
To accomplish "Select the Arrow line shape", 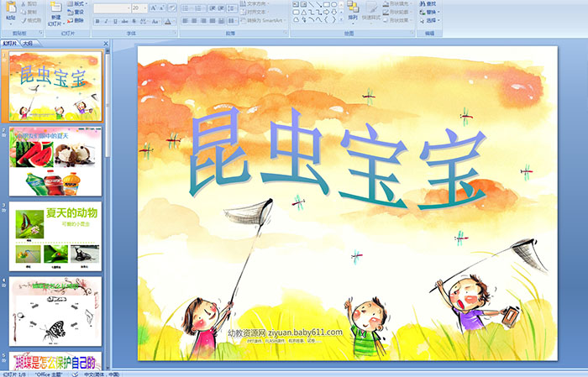I will (319, 4).
